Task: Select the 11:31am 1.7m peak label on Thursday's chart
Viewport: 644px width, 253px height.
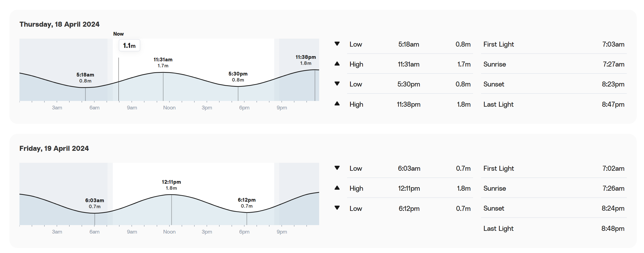Action: click(x=163, y=62)
